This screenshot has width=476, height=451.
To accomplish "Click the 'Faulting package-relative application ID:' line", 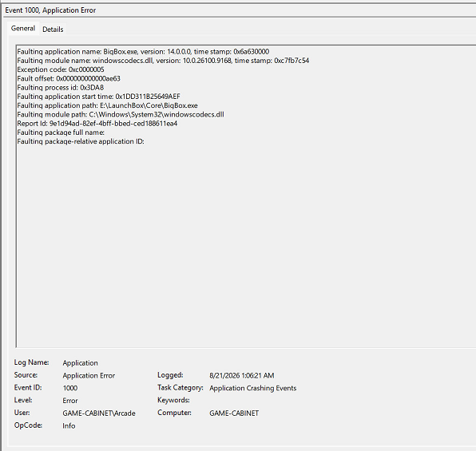I will (81, 142).
